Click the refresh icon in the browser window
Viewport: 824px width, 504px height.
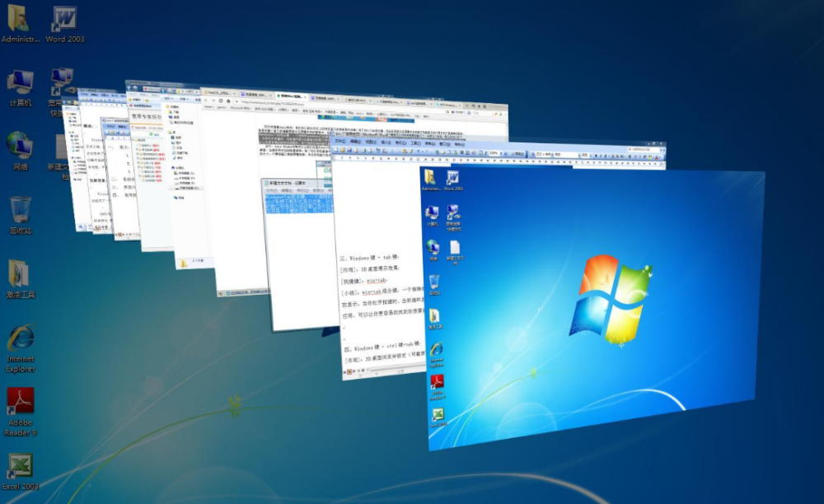point(221,100)
